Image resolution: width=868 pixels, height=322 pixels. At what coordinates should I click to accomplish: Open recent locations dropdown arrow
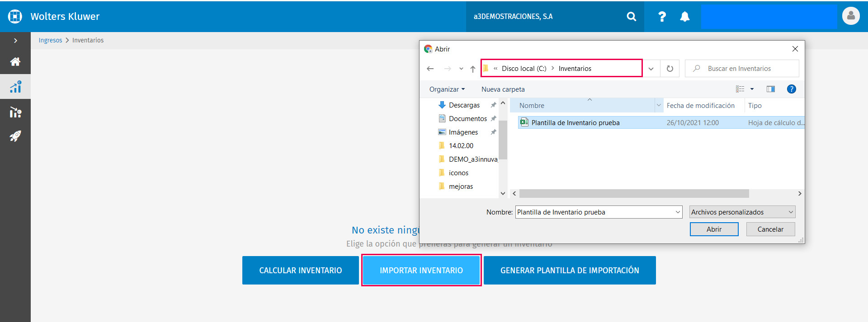point(461,69)
